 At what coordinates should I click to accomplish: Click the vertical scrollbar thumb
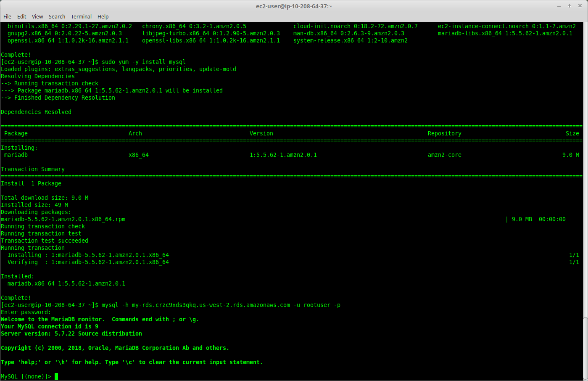point(585,348)
